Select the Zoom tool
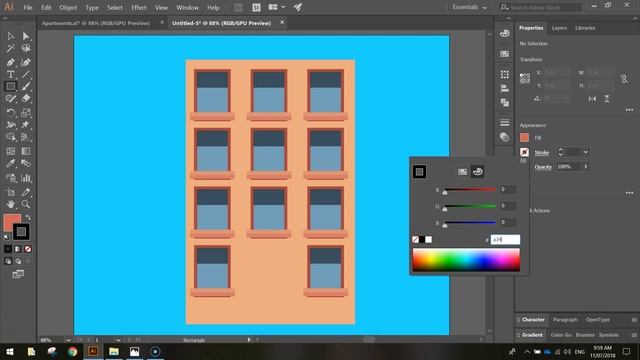The width and height of the screenshot is (640, 360). (x=26, y=204)
